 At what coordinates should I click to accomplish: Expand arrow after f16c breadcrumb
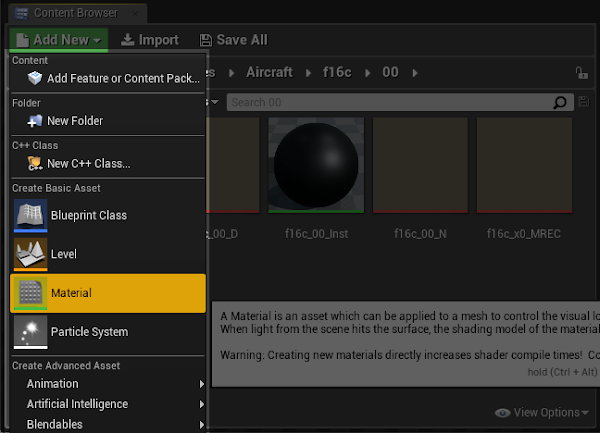367,73
